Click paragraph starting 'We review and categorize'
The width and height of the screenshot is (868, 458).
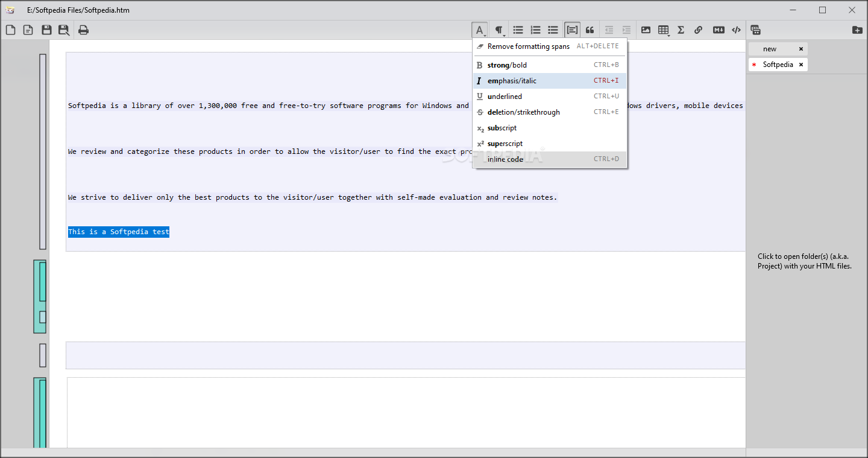click(270, 151)
